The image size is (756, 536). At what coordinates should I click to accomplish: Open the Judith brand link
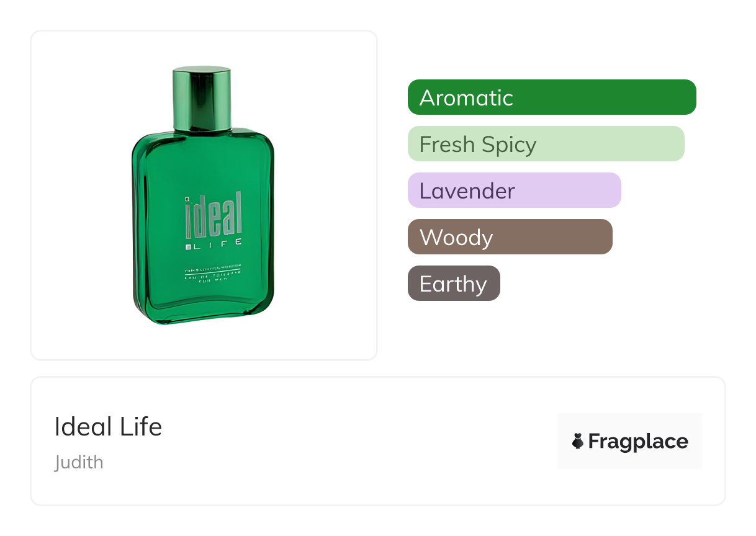coord(79,462)
